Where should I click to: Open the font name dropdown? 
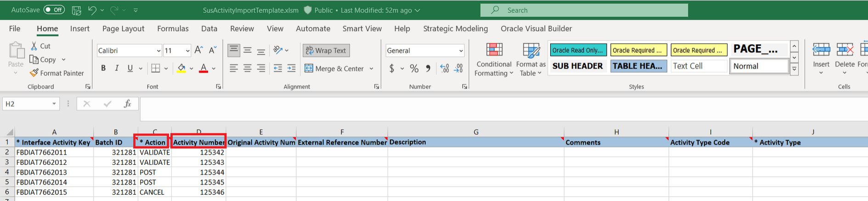click(x=158, y=50)
